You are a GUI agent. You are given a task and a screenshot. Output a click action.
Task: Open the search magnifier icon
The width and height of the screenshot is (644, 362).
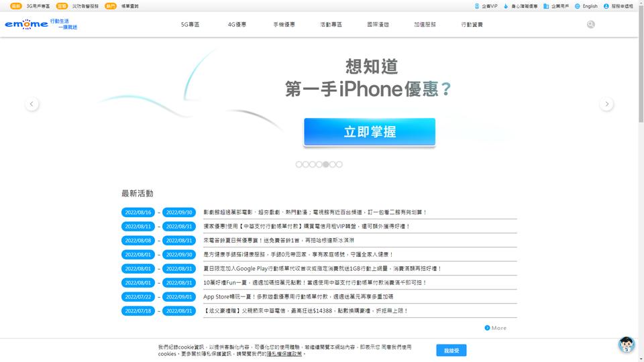590,25
